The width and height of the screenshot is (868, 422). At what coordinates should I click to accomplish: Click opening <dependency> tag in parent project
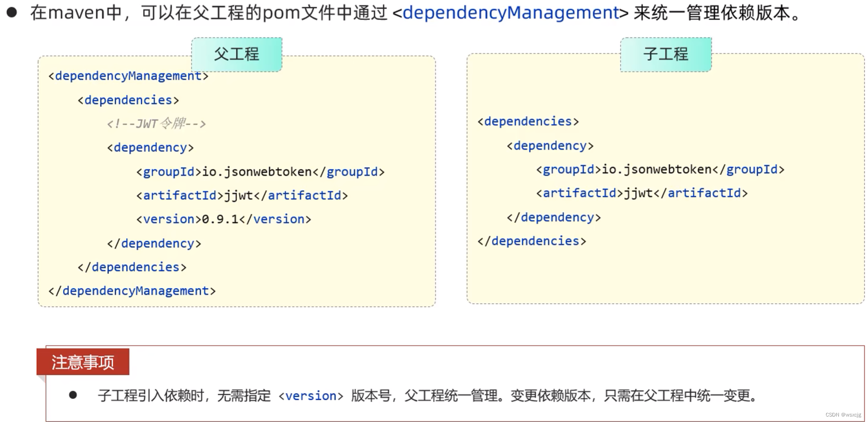click(150, 147)
